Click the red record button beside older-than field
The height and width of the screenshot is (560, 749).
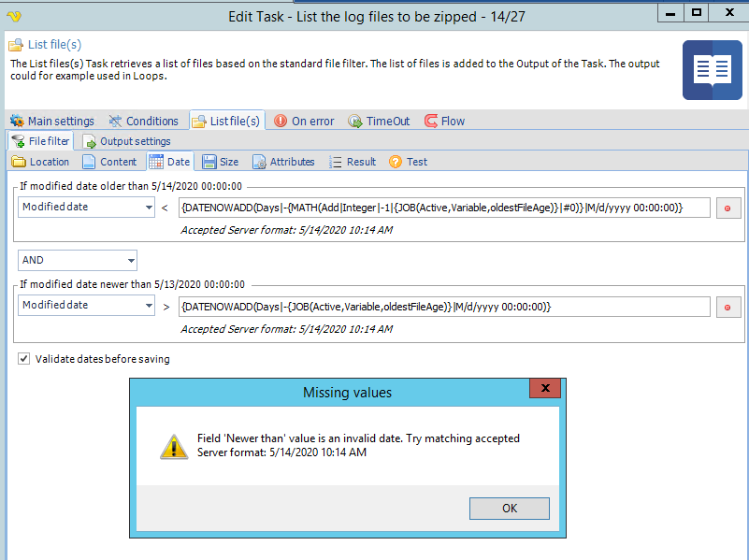(x=728, y=208)
